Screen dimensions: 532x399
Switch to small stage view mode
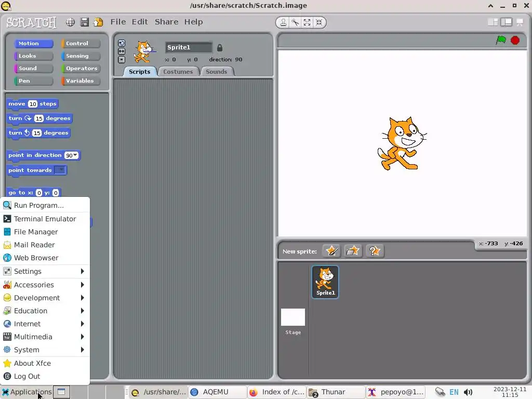[493, 22]
